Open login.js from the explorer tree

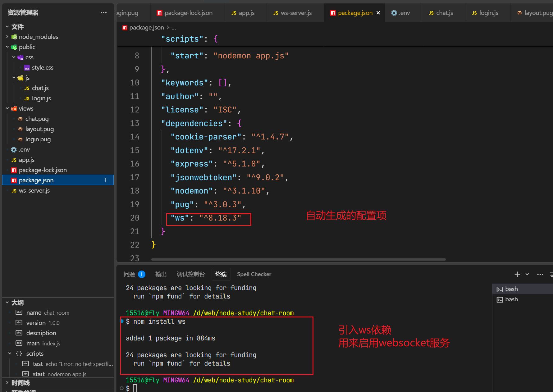tap(41, 98)
